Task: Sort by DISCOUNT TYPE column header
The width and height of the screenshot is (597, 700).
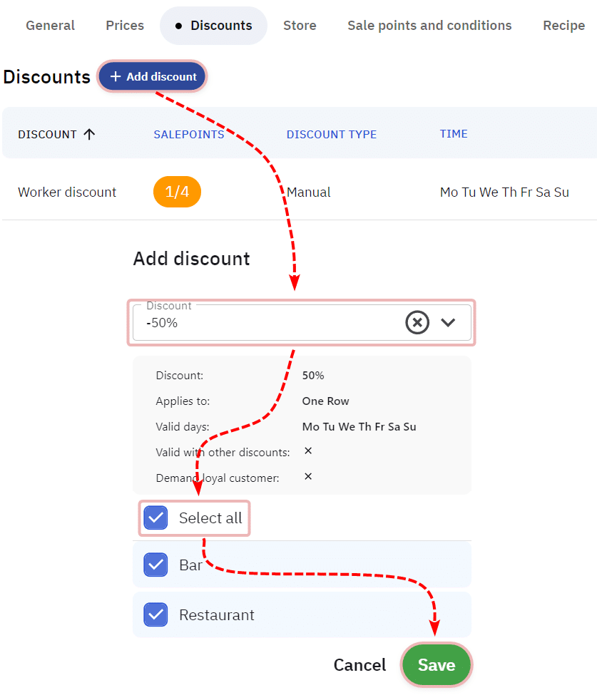Action: pos(332,134)
